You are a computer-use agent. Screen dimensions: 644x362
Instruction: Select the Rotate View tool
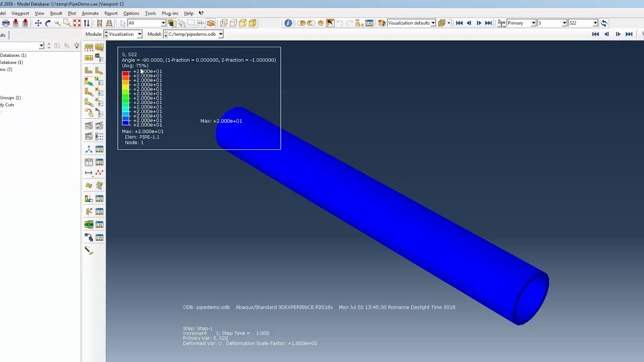tap(48, 23)
